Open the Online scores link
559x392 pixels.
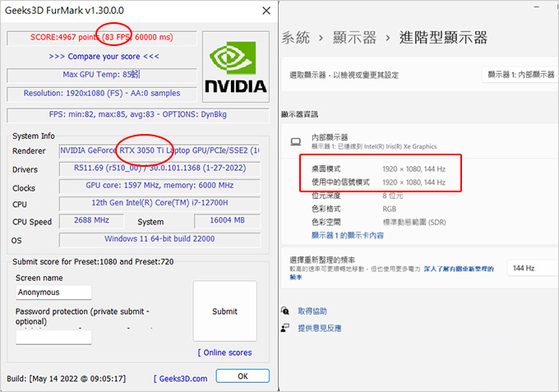click(x=225, y=353)
